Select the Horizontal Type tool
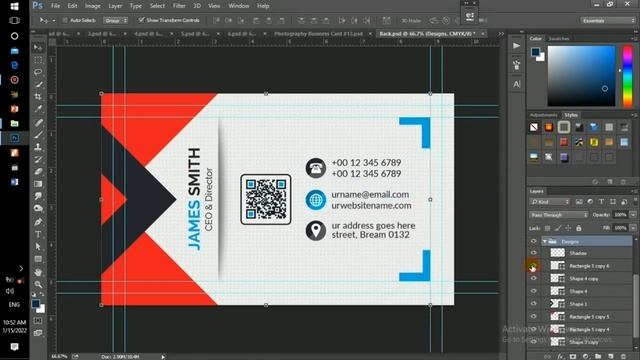 coord(38,234)
